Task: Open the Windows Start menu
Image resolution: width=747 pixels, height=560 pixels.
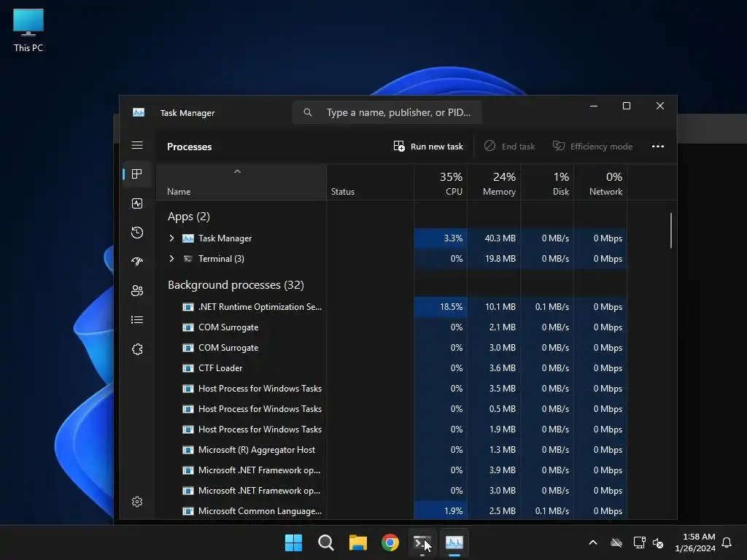Action: point(293,542)
